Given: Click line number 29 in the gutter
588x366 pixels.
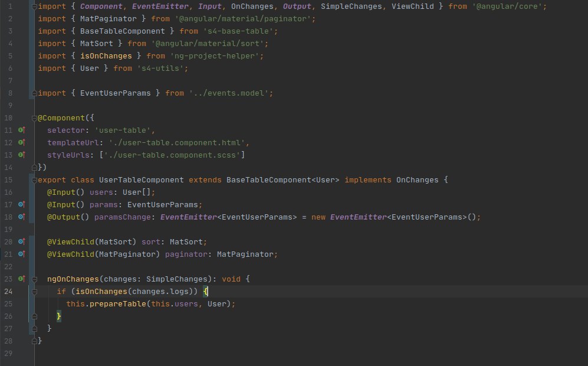Looking at the screenshot, I should (8, 353).
